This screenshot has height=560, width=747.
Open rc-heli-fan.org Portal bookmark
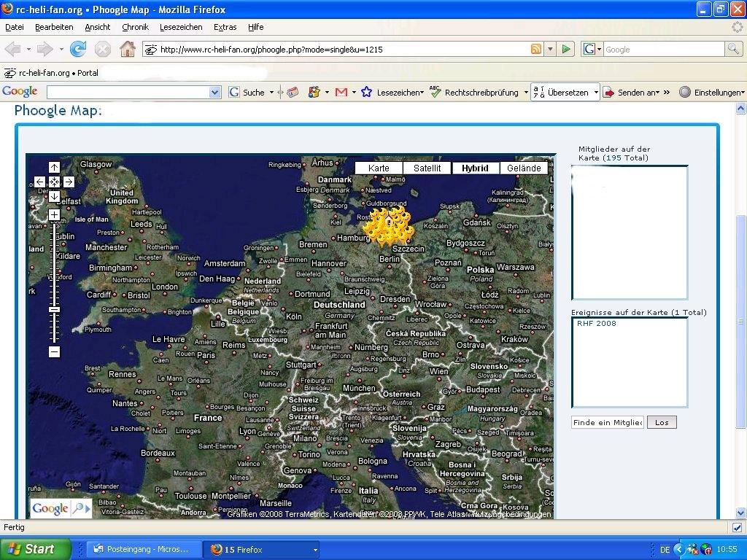pyautogui.click(x=52, y=73)
